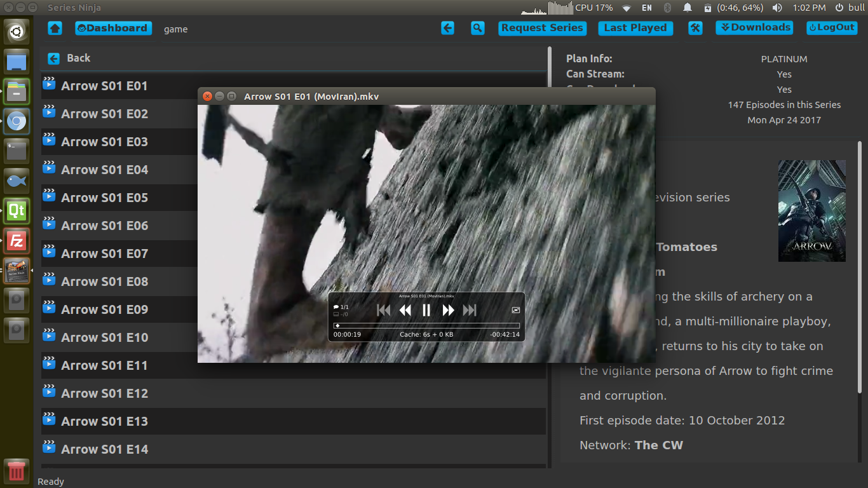
Task: Open Chromium browser in the dock
Action: (17, 121)
